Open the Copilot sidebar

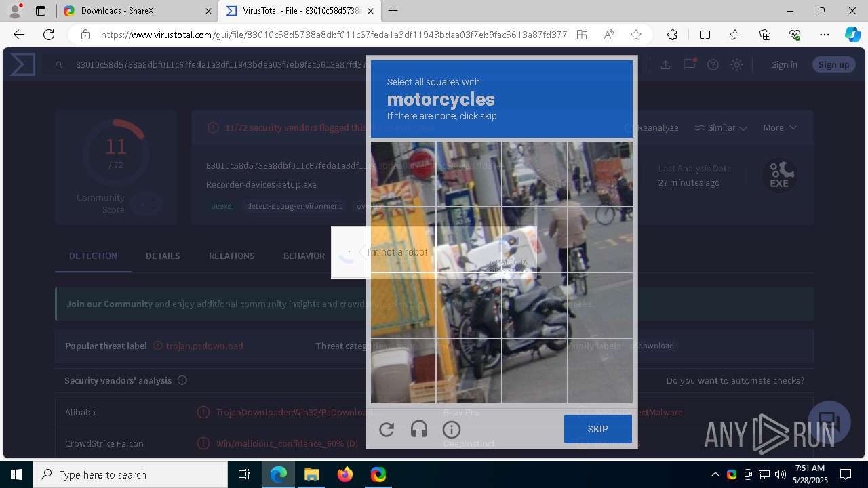click(x=852, y=35)
